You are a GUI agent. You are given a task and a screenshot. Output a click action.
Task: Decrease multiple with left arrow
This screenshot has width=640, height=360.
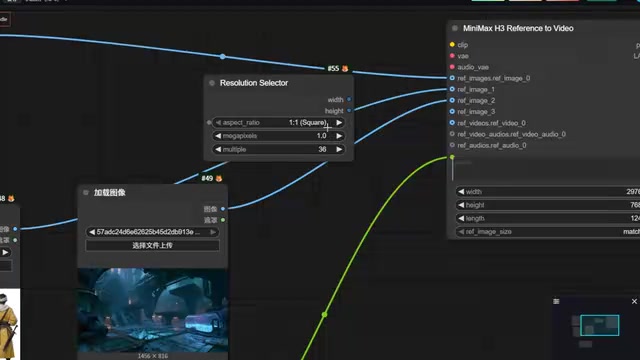pyautogui.click(x=218, y=149)
